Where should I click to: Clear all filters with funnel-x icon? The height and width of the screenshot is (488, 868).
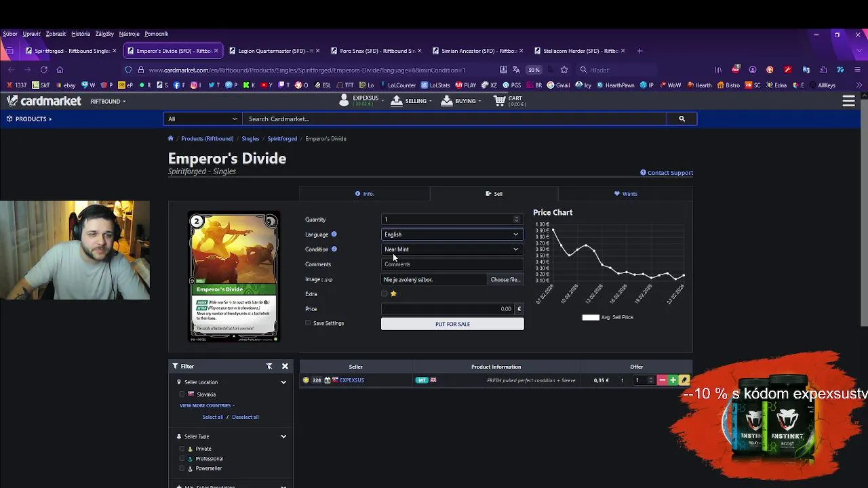pos(269,366)
